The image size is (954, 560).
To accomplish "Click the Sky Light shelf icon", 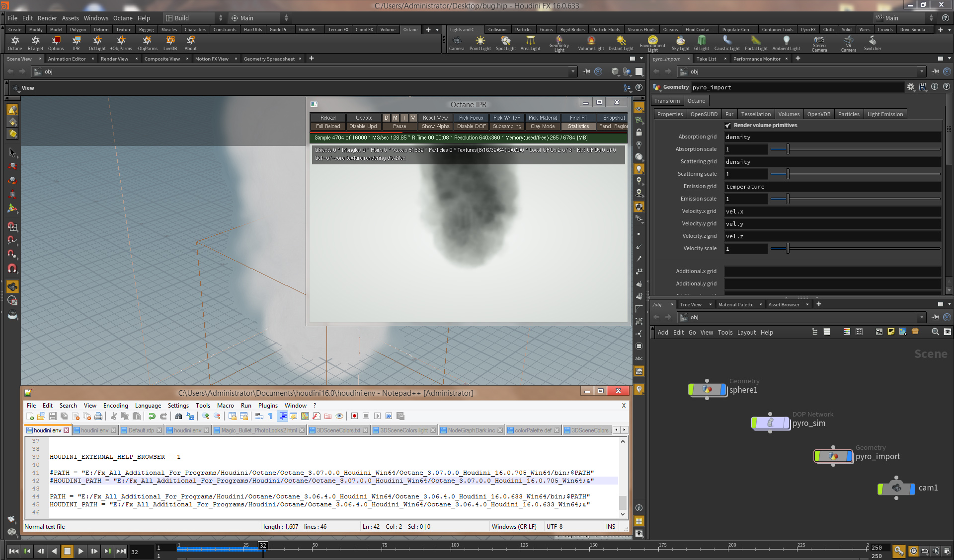I will [680, 43].
